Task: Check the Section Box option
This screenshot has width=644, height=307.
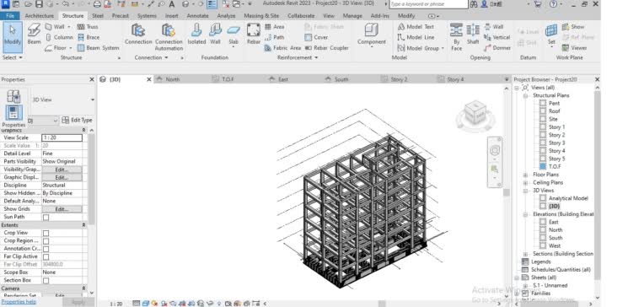Action: point(46,280)
